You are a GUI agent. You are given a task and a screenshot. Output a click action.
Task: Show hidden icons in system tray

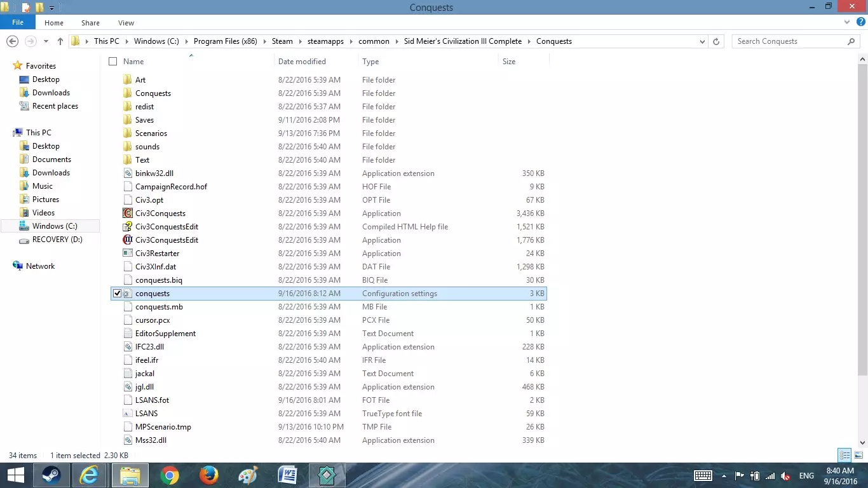pos(724,476)
